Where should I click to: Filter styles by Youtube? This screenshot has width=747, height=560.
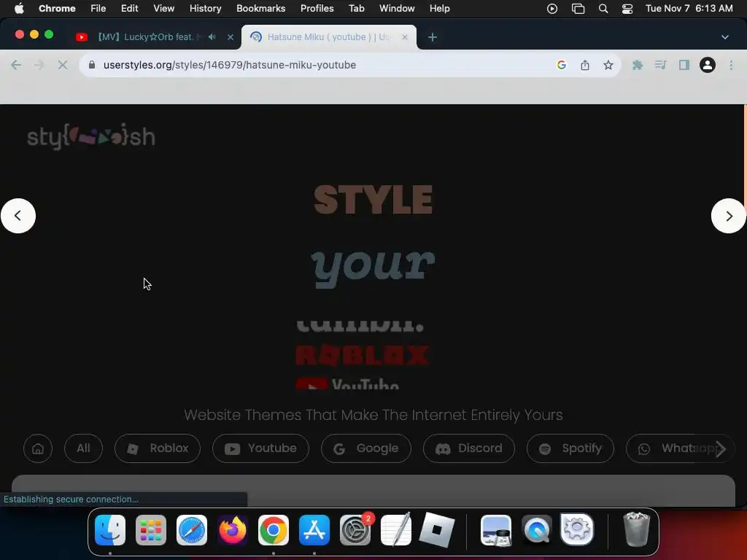pos(260,448)
